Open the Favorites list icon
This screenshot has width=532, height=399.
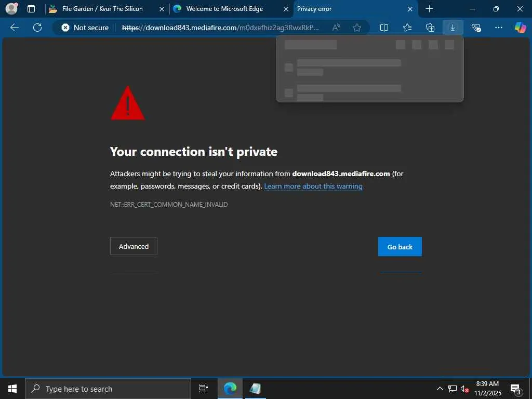407,28
